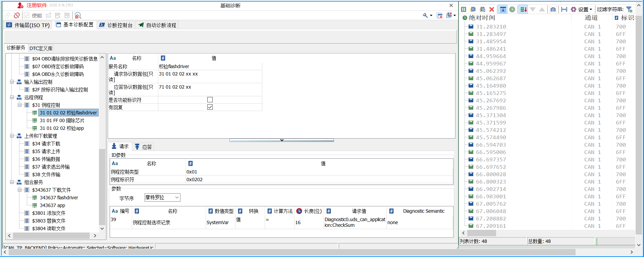
Task: Open the pop-out windows dropdown arrow
Action: 454,15
